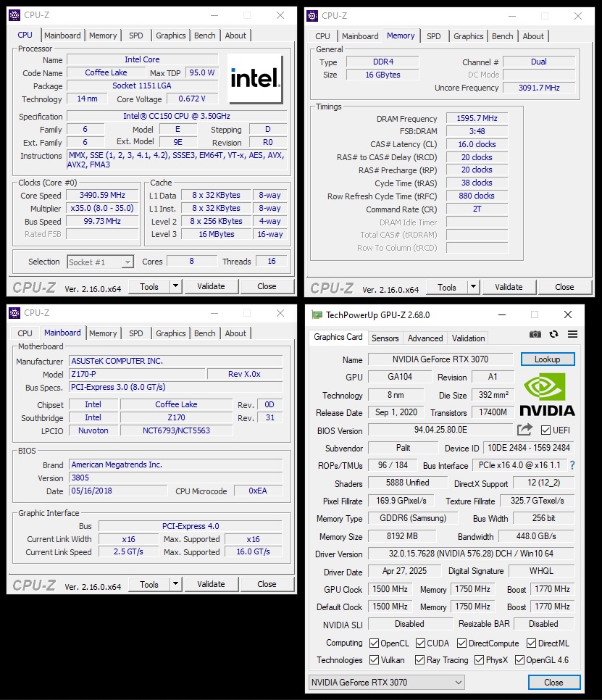Open About tab in the Memory window

click(533, 36)
